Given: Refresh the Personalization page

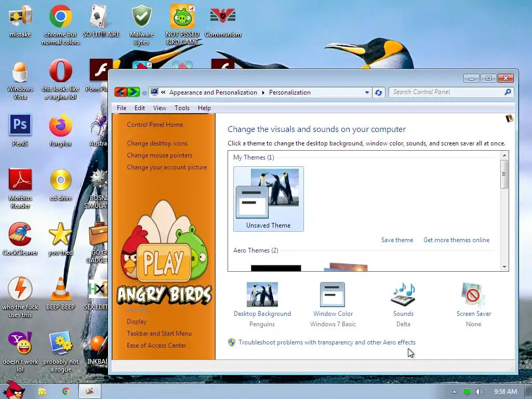Looking at the screenshot, I should pyautogui.click(x=378, y=92).
